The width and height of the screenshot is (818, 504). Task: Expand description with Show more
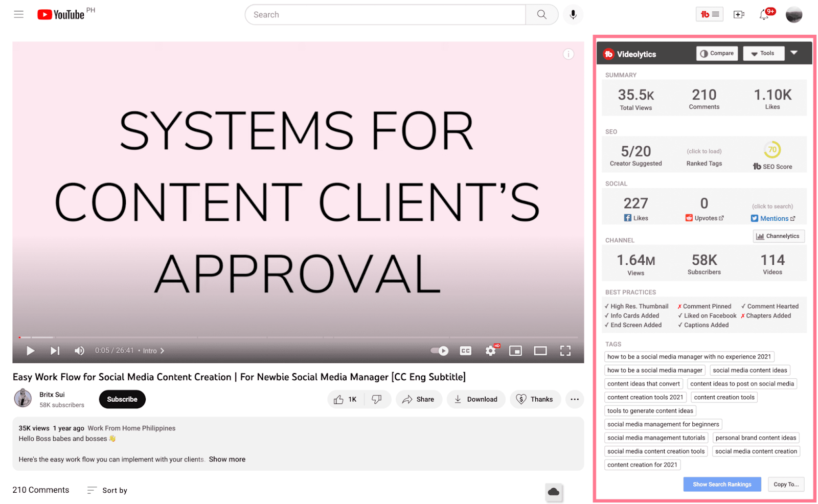coord(227,459)
